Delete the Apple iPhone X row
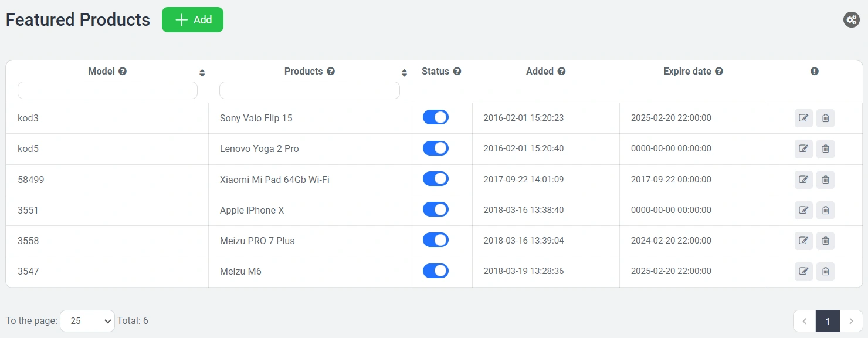This screenshot has height=338, width=868. 825,210
